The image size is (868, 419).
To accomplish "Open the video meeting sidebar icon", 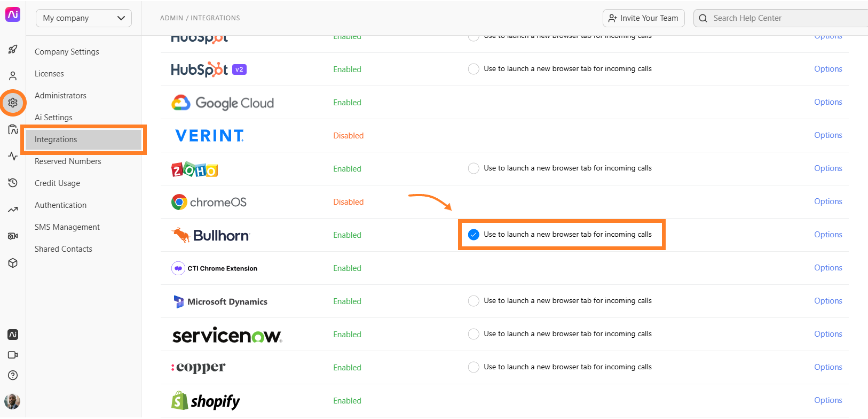I will tap(13, 355).
